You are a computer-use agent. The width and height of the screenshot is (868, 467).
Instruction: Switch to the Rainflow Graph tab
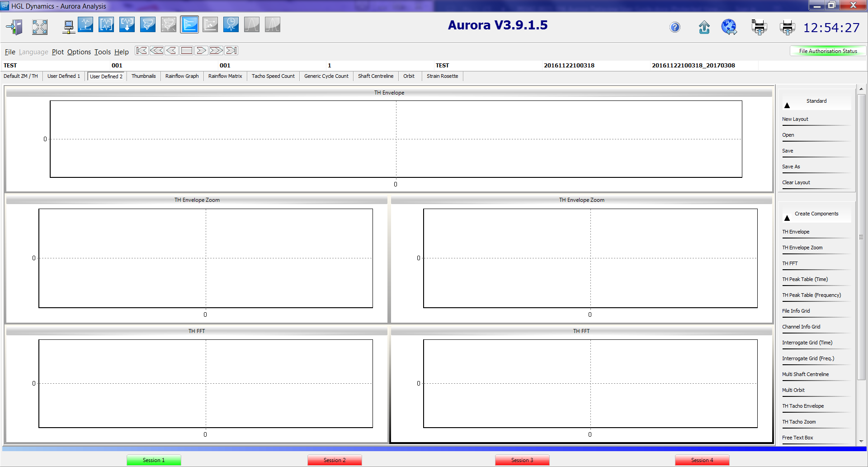pos(182,76)
